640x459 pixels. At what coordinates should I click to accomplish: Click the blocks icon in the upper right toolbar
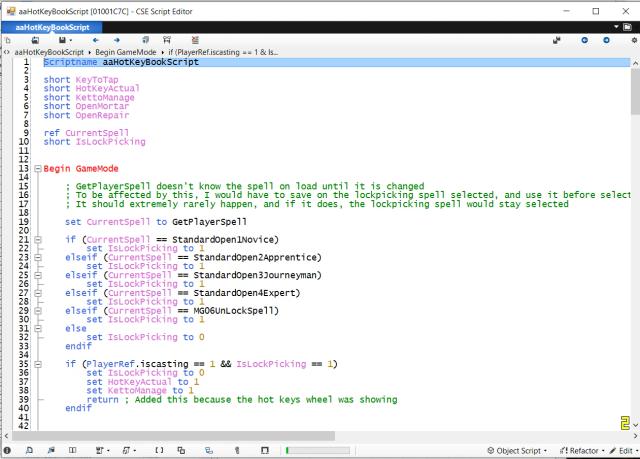pos(557,40)
